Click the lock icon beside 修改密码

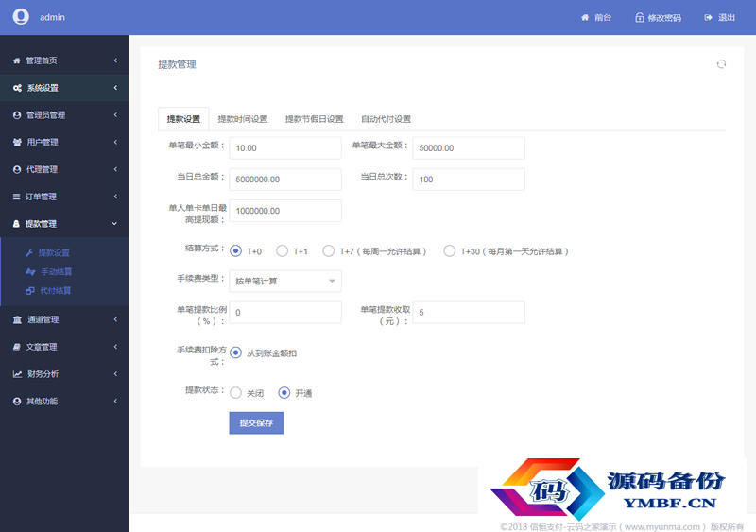[640, 17]
